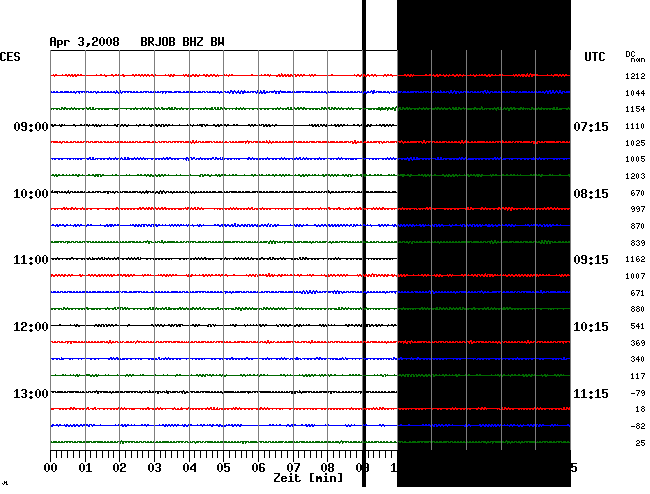650x494 pixels.
Task: Click the minute axis tick label "04"
Action: click(189, 468)
